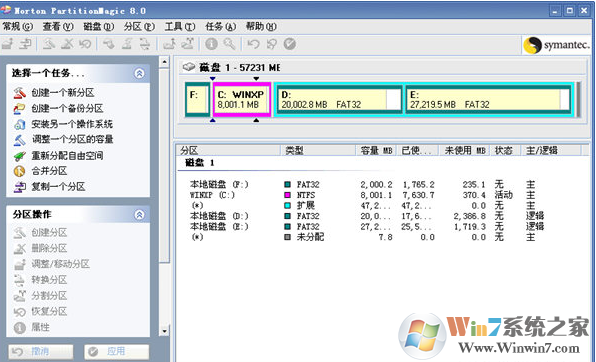Start the 安装另一个操作系统 task

(72, 124)
